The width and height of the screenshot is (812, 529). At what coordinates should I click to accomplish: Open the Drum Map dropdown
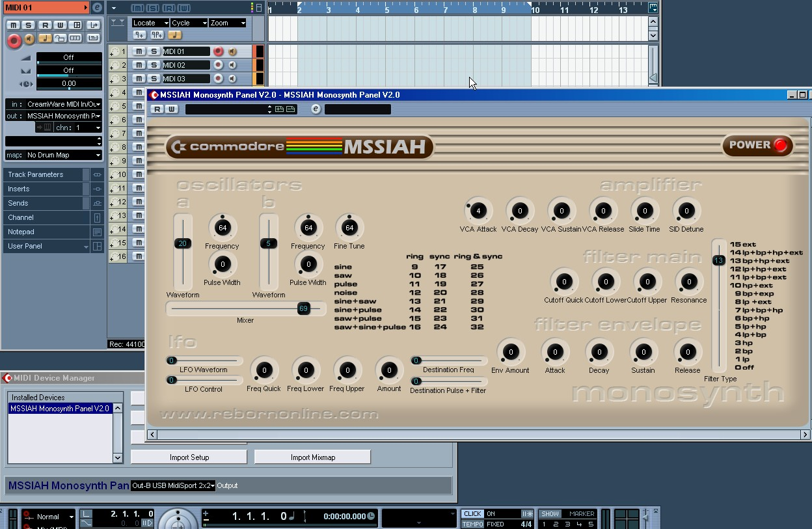[53, 155]
